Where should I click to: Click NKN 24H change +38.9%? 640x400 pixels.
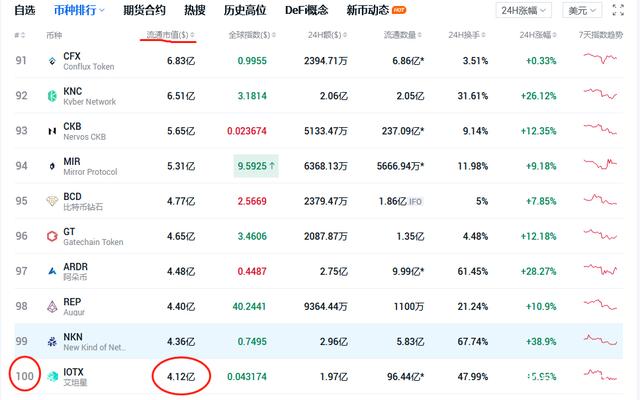pos(541,342)
